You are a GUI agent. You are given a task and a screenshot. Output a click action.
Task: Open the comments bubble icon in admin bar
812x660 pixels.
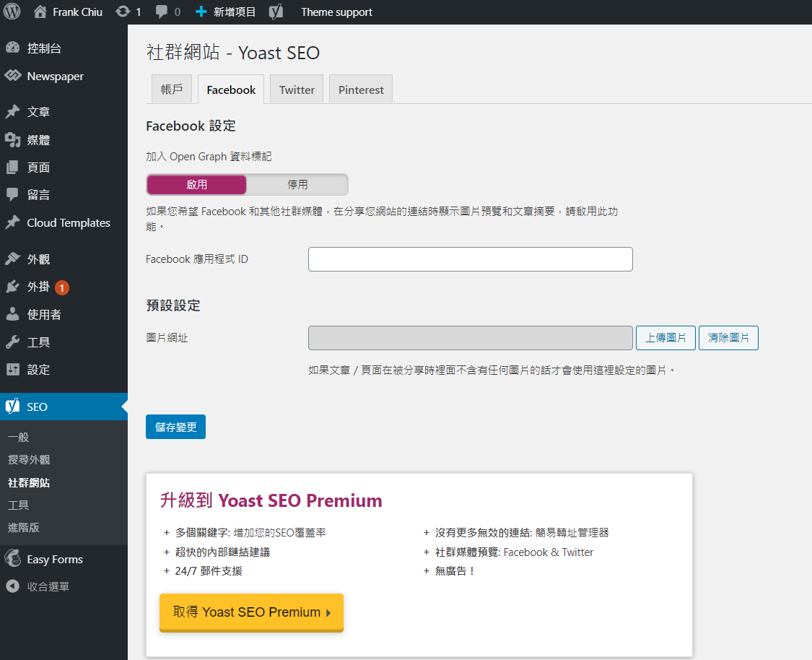[x=162, y=12]
